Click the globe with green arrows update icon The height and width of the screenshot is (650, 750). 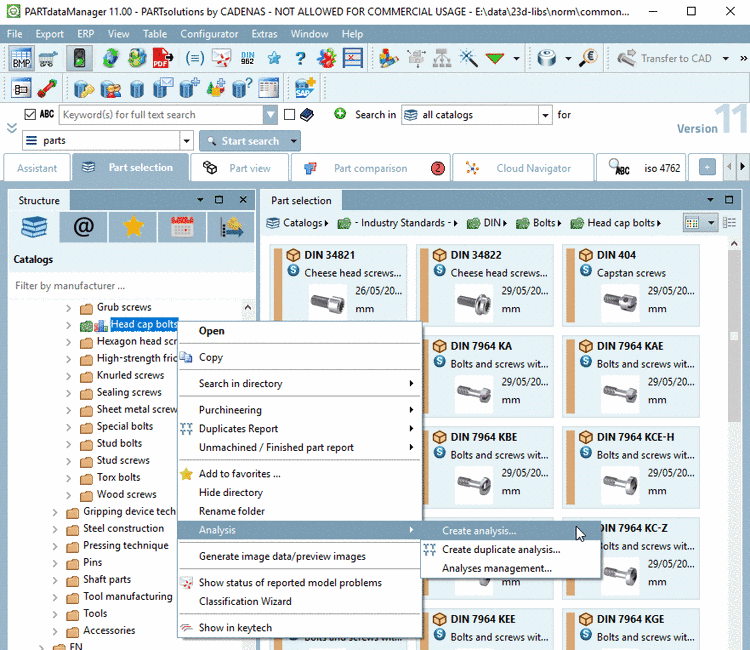pos(110,58)
